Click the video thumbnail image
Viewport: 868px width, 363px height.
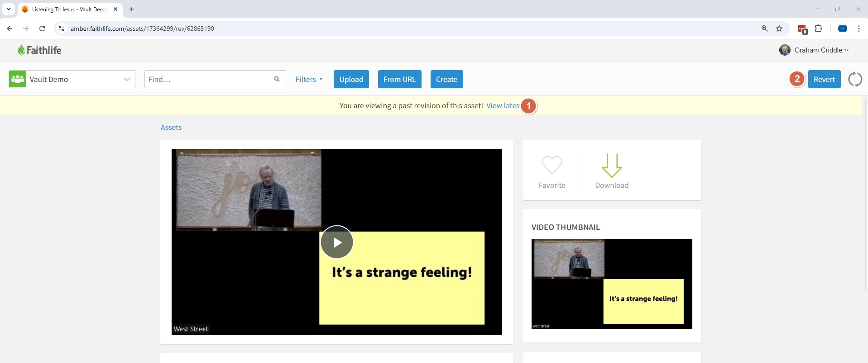[x=612, y=284]
